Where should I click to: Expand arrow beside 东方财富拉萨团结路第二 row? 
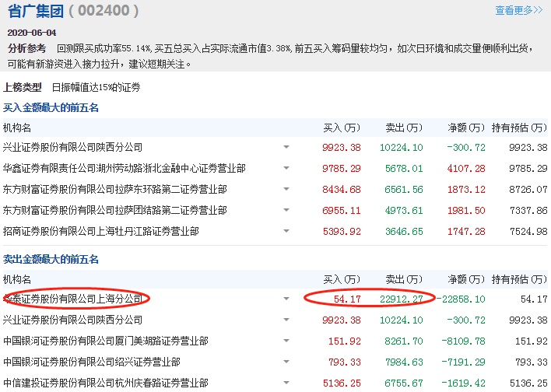[286, 210]
